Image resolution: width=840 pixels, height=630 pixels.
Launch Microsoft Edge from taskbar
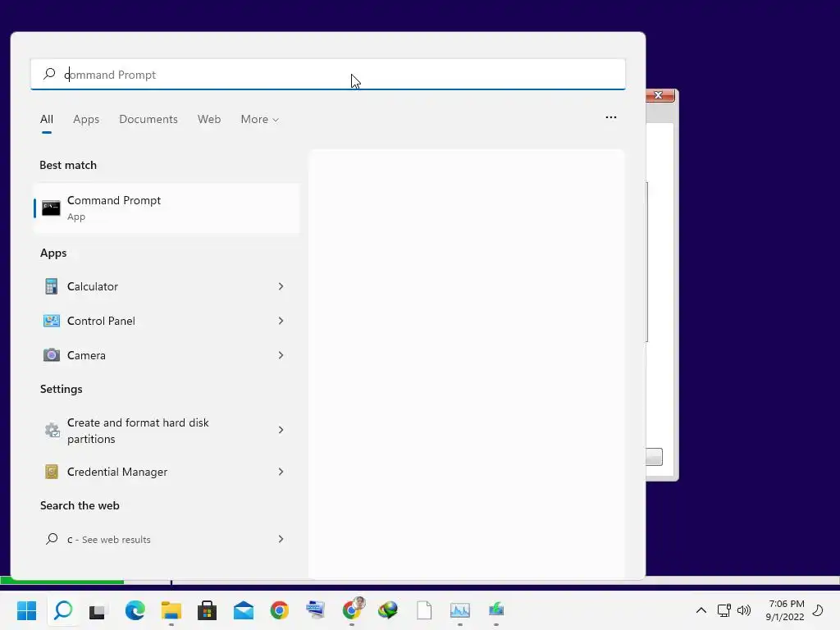(135, 610)
